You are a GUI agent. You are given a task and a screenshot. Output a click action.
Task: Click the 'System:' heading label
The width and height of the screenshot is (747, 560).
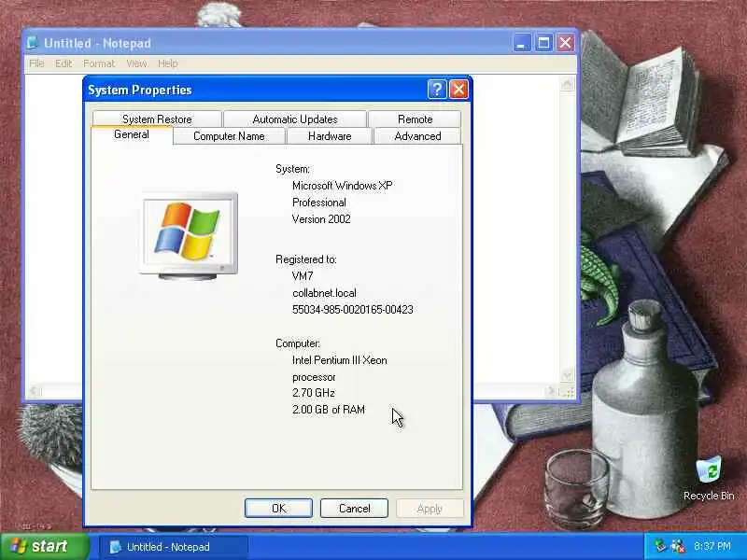point(292,169)
